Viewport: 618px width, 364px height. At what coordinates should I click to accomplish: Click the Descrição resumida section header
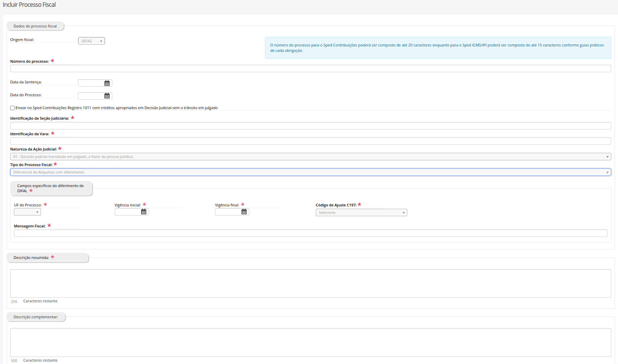pyautogui.click(x=48, y=258)
